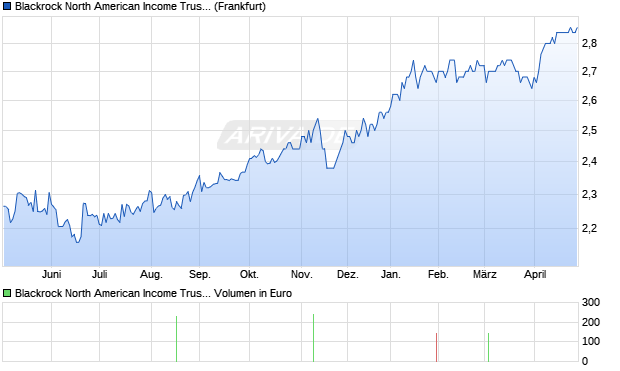Click the 300 volume axis value
This screenshot has width=620, height=371.
[591, 303]
